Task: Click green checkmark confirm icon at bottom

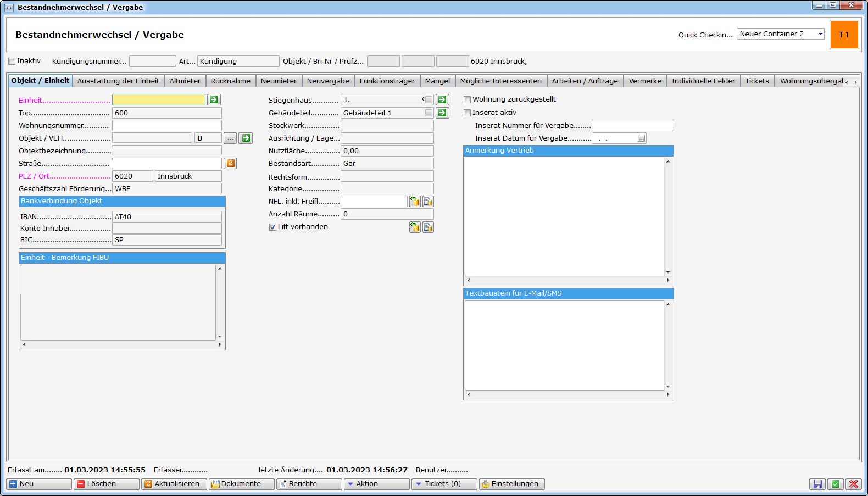Action: pos(836,484)
